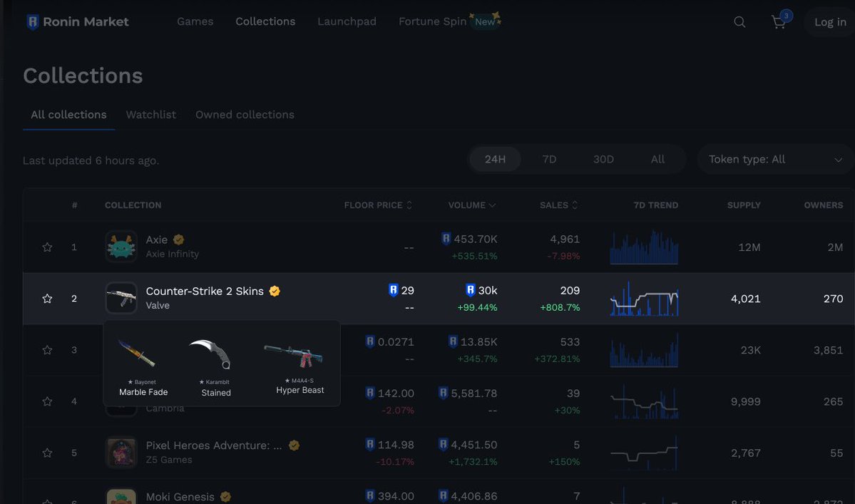The height and width of the screenshot is (504, 855).
Task: Click the Counter-Strike 2 Skins trend chart
Action: coord(644,299)
